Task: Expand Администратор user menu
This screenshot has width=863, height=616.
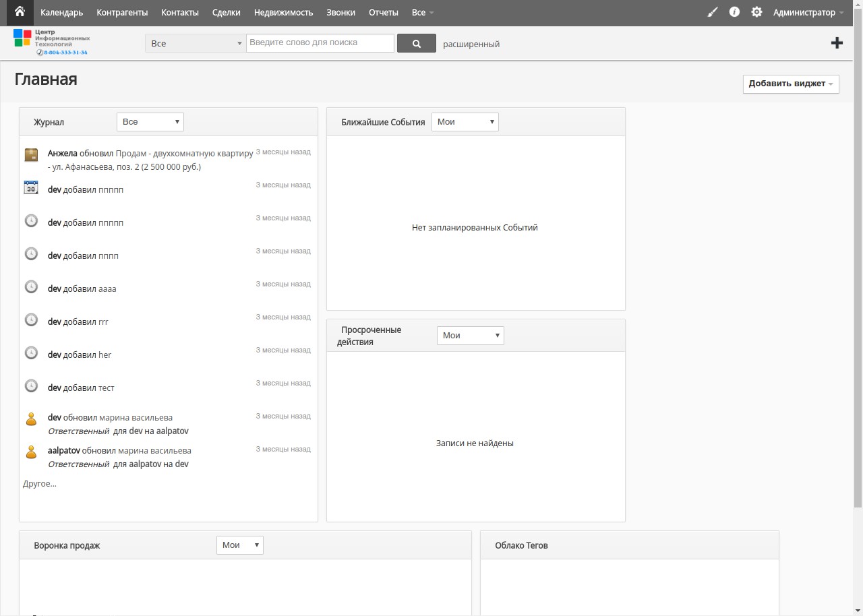Action: click(808, 12)
